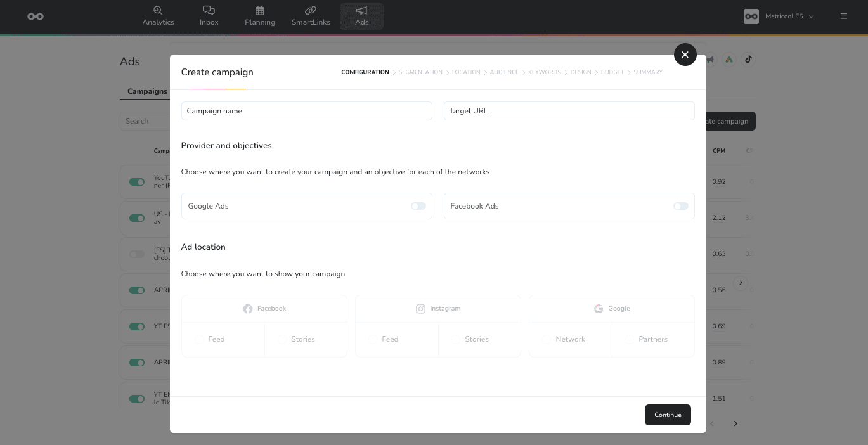Screen dimensions: 868x445
Task: Expand table columns with right arrow
Action: tap(741, 283)
